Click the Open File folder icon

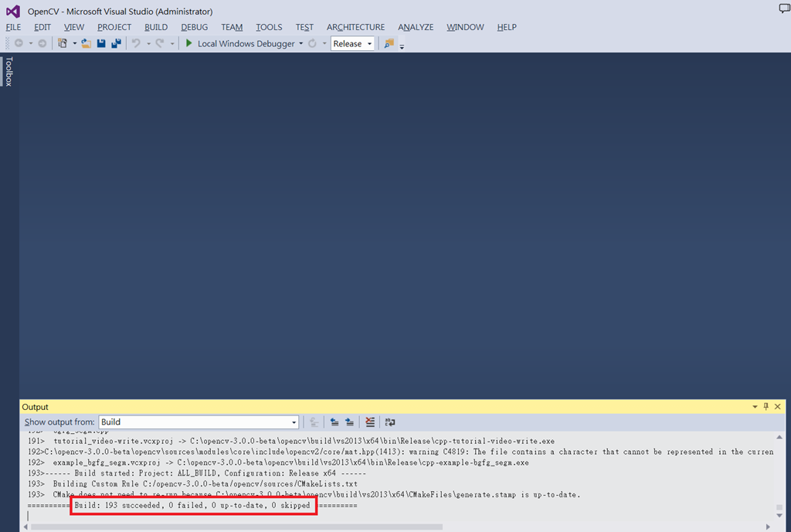tap(87, 43)
